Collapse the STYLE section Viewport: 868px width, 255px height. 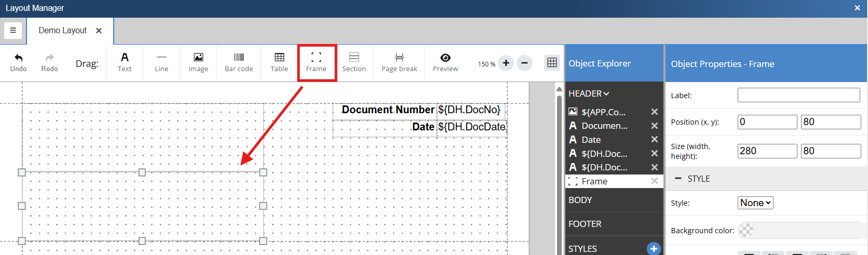tap(678, 178)
